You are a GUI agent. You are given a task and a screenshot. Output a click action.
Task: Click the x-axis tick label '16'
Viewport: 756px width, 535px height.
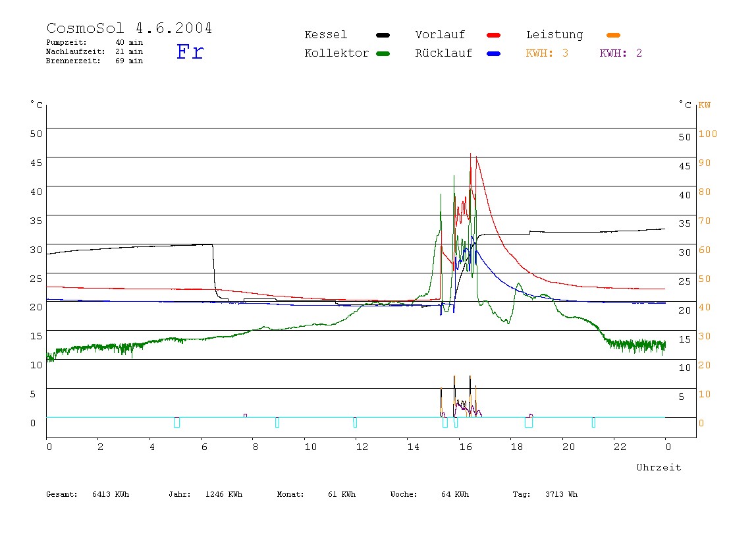466,447
